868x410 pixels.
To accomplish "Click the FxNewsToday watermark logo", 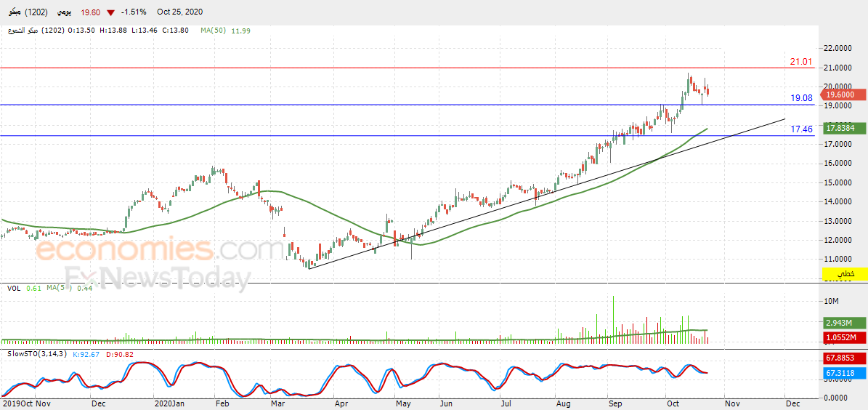I will click(157, 278).
